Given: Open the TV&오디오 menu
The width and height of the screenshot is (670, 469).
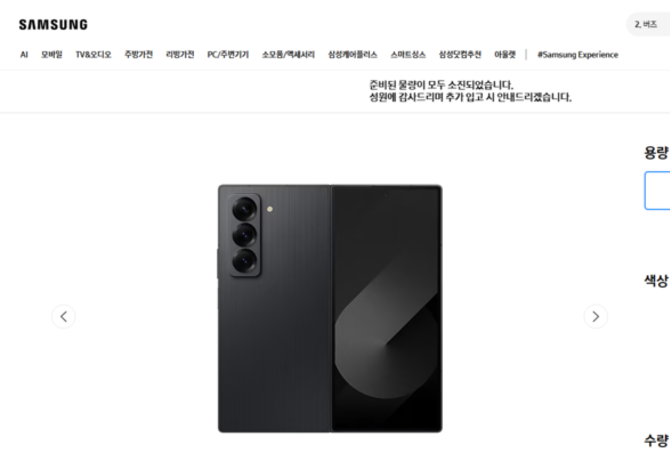Looking at the screenshot, I should click(x=93, y=55).
